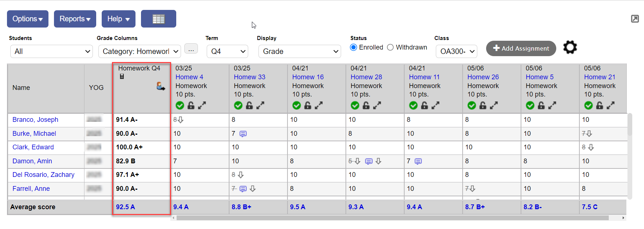Viewport: 644px width, 229px height.
Task: Open the Homew 5 assignment link
Action: pos(540,77)
